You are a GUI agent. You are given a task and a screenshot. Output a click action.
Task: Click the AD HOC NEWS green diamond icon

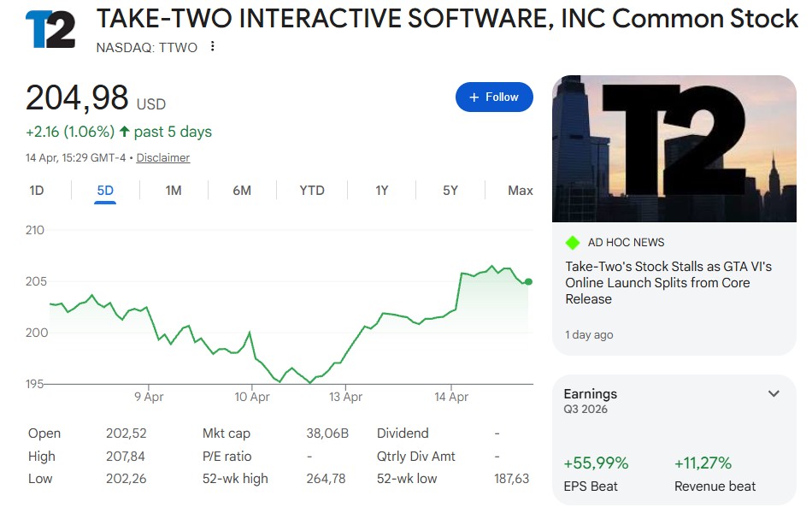pyautogui.click(x=573, y=243)
